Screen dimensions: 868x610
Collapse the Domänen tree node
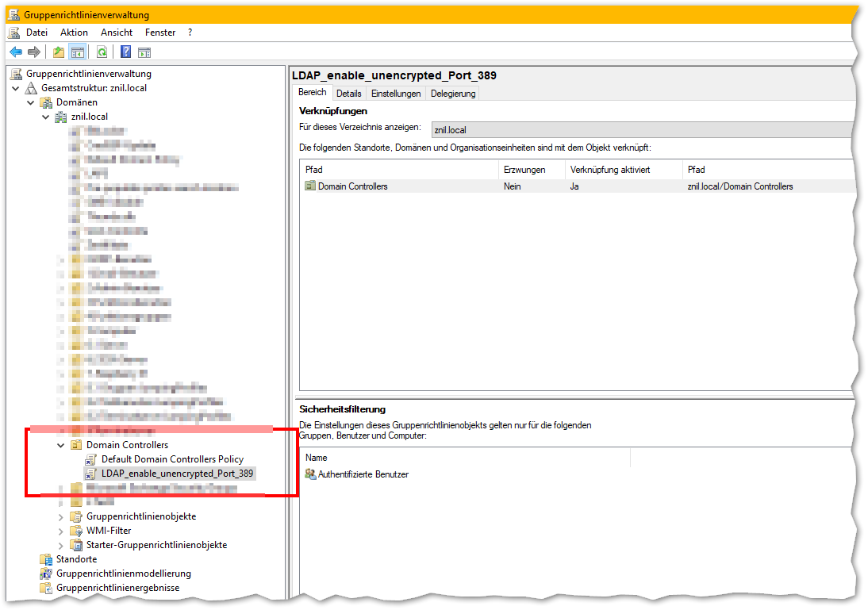31,102
